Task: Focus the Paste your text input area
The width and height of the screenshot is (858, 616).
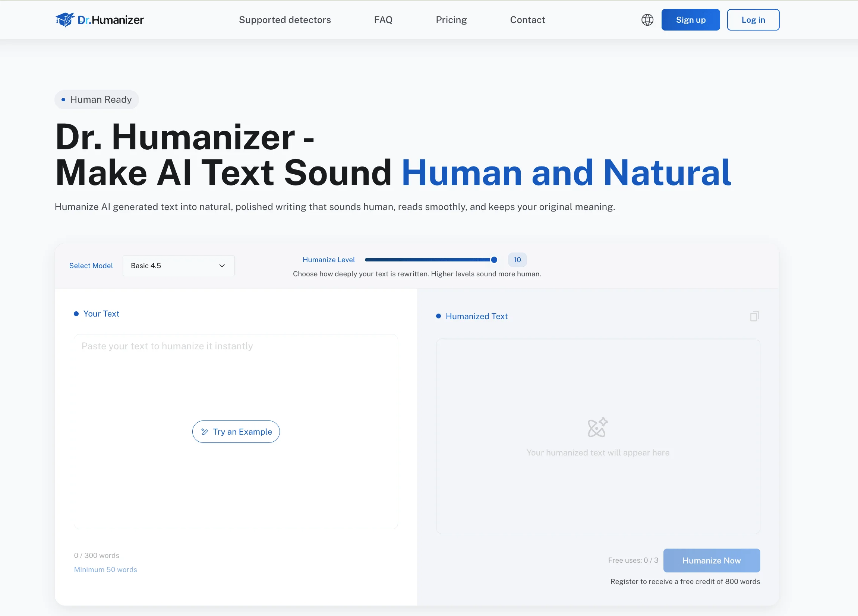Action: 236,432
